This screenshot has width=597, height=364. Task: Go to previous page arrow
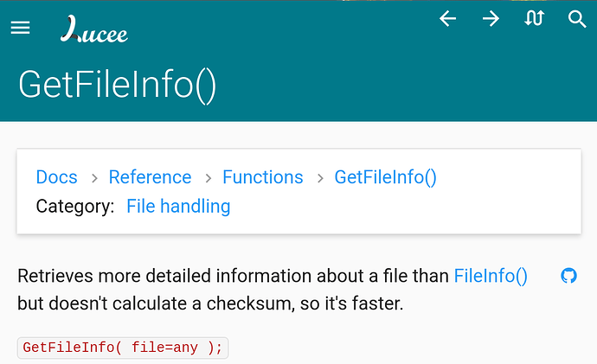[448, 19]
